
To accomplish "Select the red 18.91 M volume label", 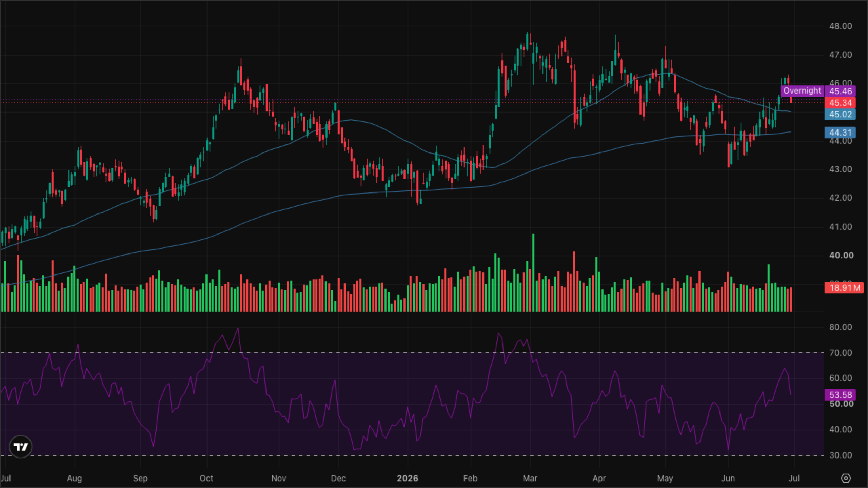I will click(x=844, y=288).
